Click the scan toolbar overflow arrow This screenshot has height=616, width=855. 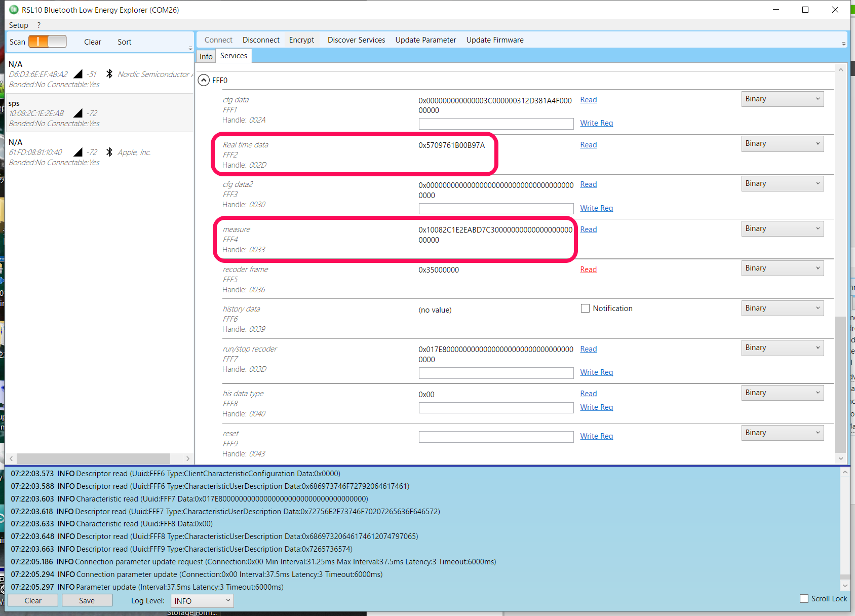pos(190,48)
